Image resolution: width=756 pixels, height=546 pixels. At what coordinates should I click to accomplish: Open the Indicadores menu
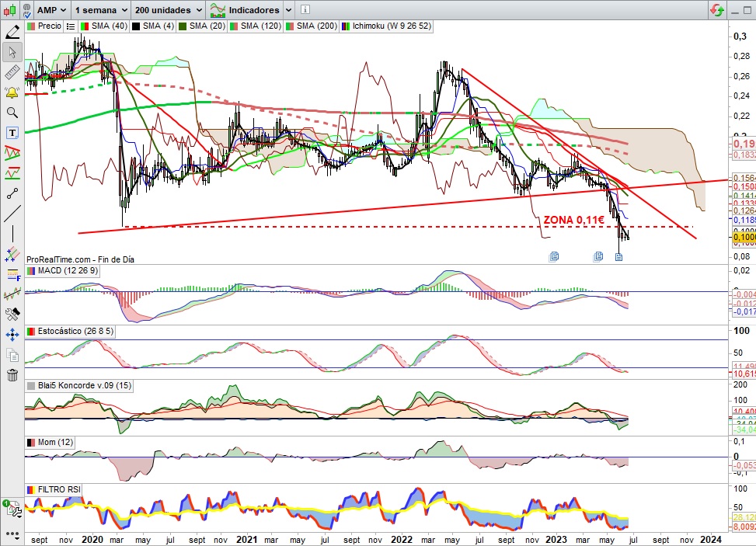click(x=252, y=10)
